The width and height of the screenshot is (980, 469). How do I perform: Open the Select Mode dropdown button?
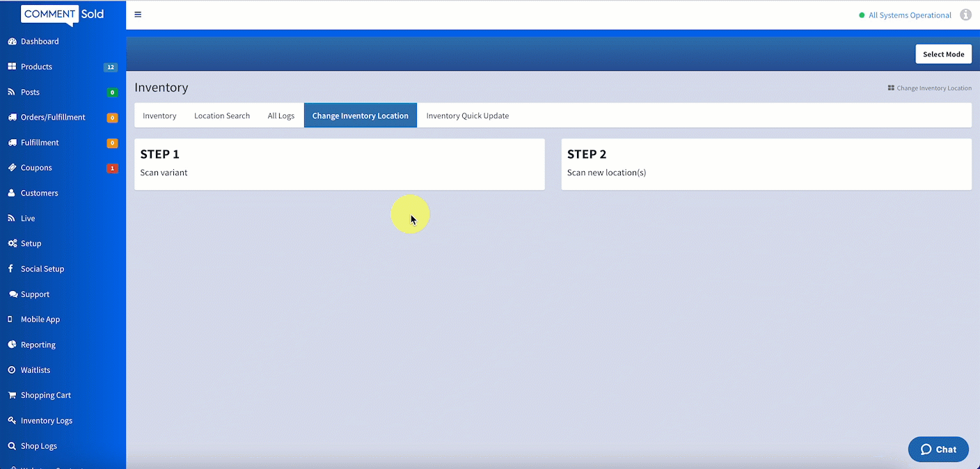[x=943, y=54]
